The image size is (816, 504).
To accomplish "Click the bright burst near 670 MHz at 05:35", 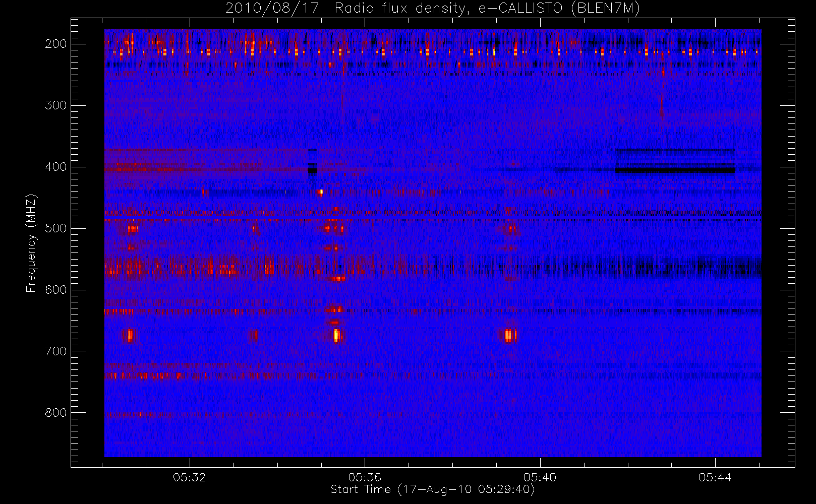I will click(336, 335).
